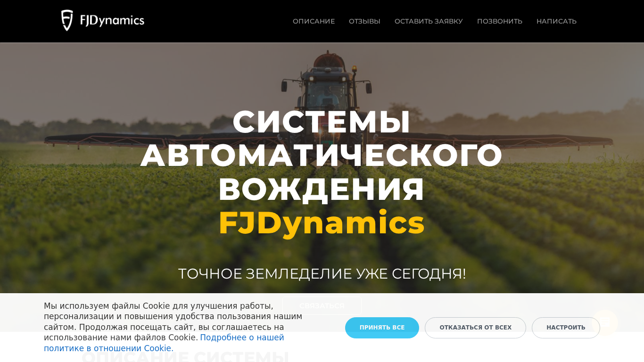Open cookie settings with НАСТРОИТЬ

(x=566, y=328)
